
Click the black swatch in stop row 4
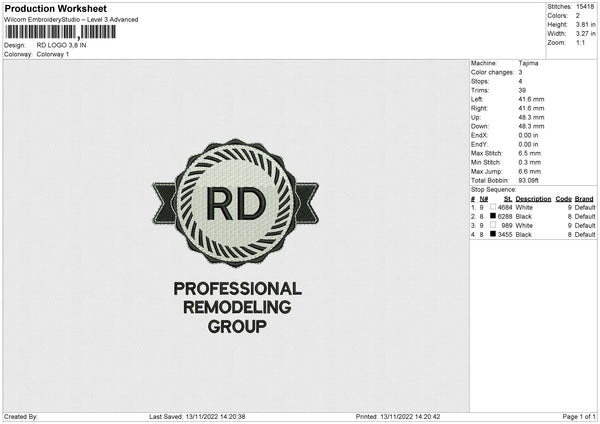coord(493,234)
